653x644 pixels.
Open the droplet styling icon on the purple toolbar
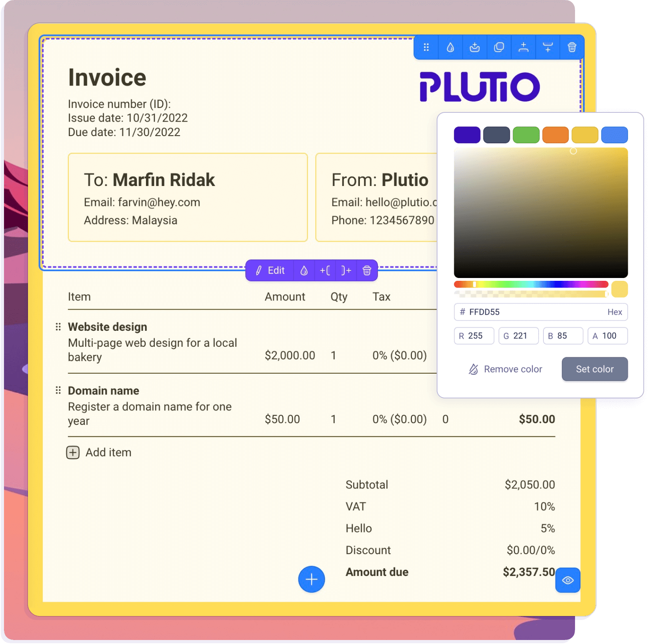(304, 270)
